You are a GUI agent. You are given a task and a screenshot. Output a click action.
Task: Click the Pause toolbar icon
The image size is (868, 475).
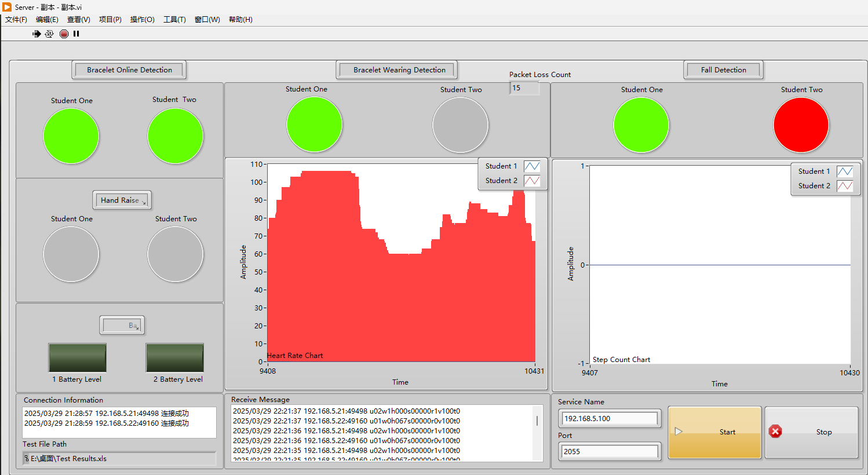click(76, 34)
